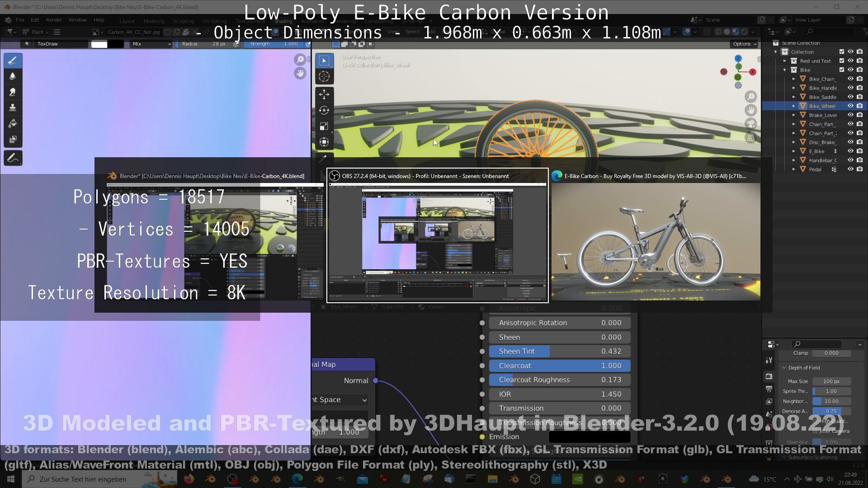Toggle Rest und Text collection checkbox
Image resolution: width=868 pixels, height=488 pixels.
842,61
